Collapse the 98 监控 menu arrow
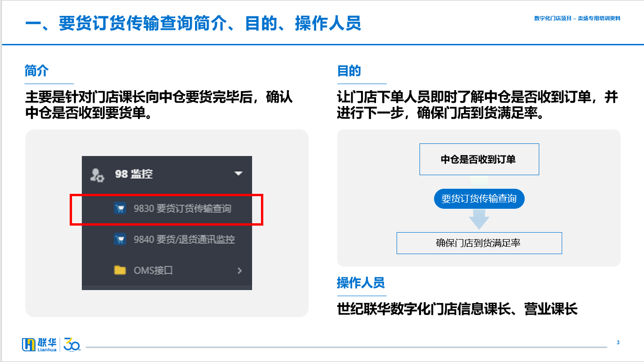The width and height of the screenshot is (644, 362). click(x=239, y=173)
